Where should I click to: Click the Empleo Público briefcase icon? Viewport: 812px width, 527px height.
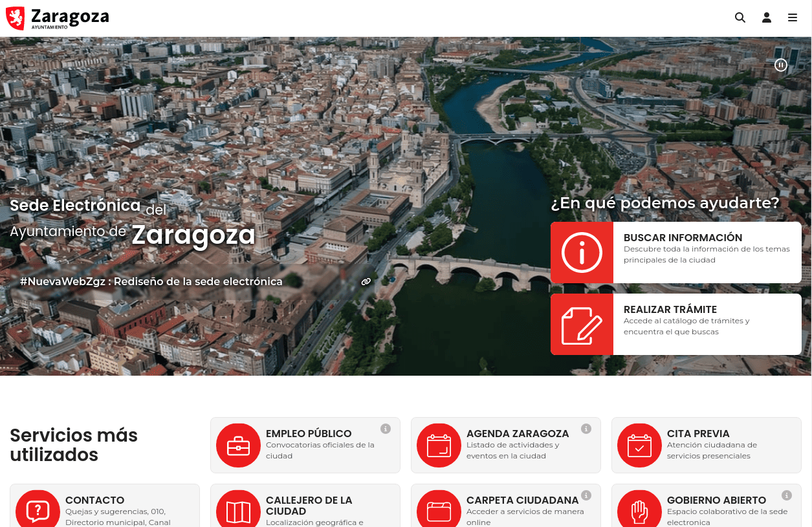[x=238, y=446]
